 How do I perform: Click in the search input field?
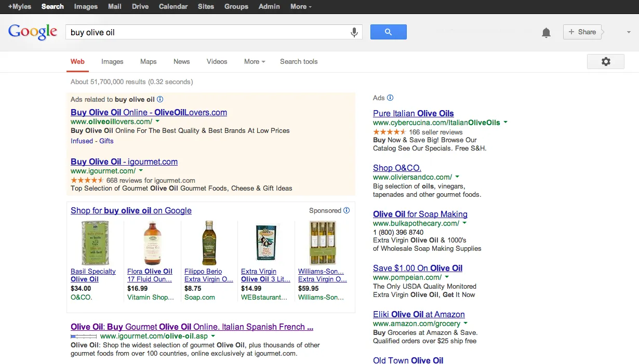click(208, 32)
